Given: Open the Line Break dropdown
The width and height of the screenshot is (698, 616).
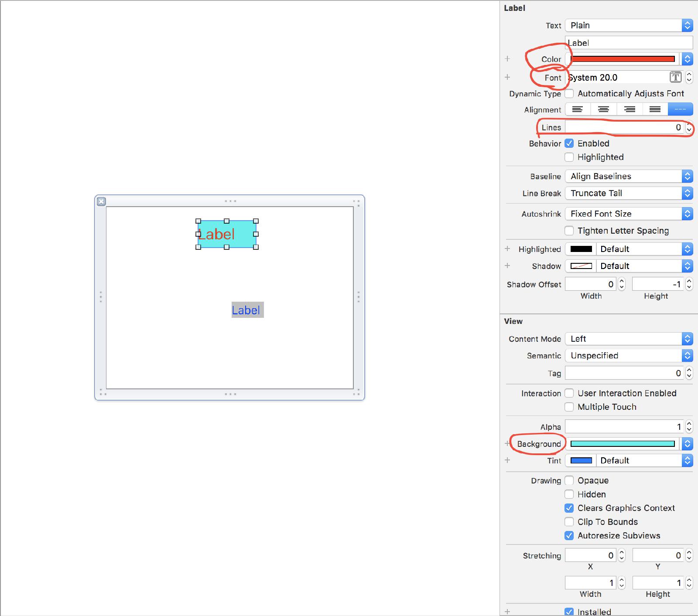Looking at the screenshot, I should point(629,193).
